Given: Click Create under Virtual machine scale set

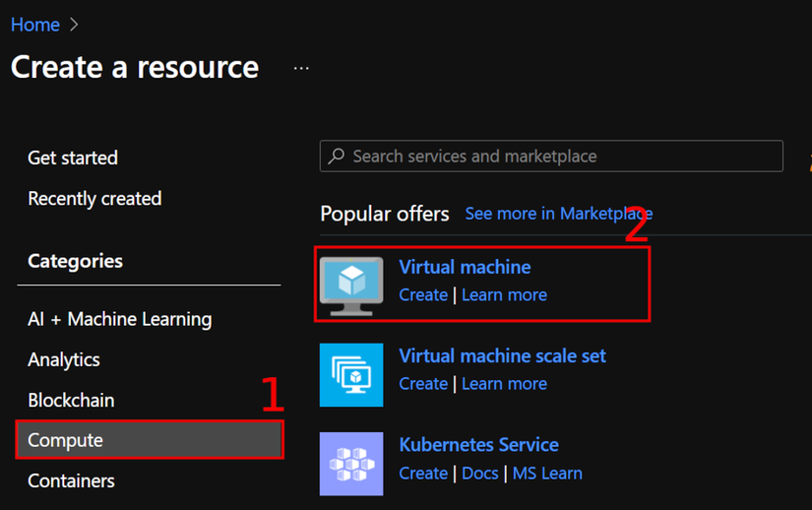Looking at the screenshot, I should [x=423, y=384].
